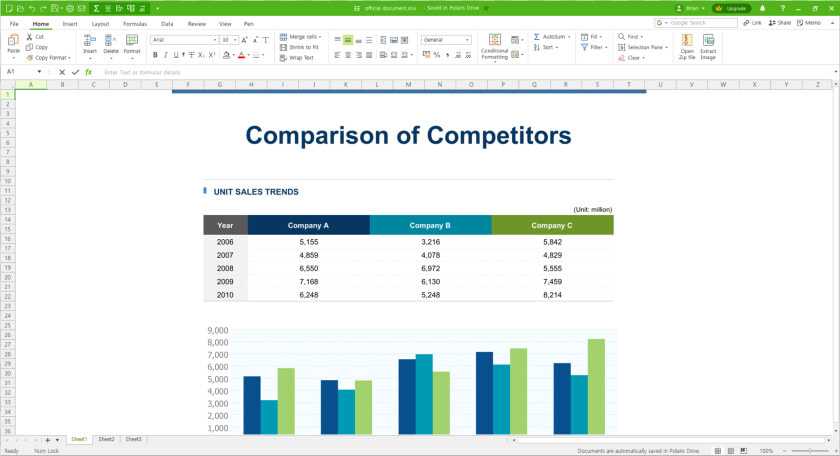Click the formula bar text field
The image size is (840, 456).
coord(466,72)
